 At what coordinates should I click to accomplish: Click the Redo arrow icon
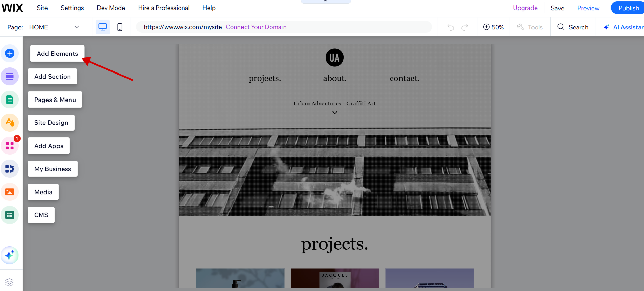pyautogui.click(x=464, y=27)
